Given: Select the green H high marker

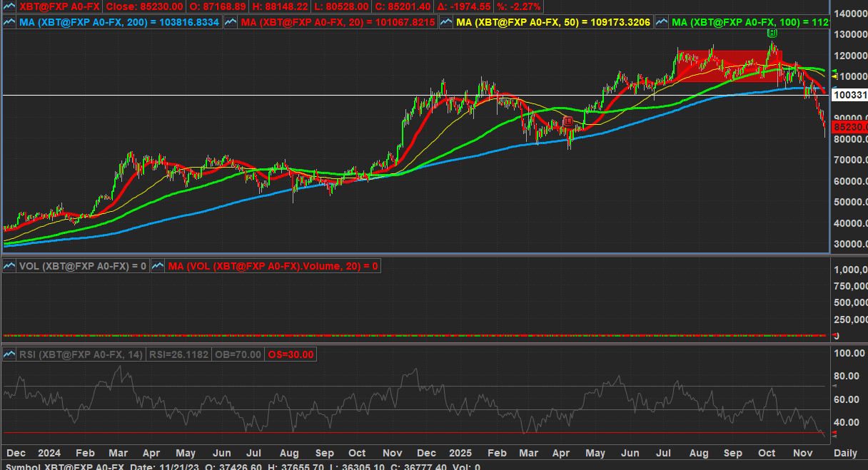Looking at the screenshot, I should click(772, 33).
